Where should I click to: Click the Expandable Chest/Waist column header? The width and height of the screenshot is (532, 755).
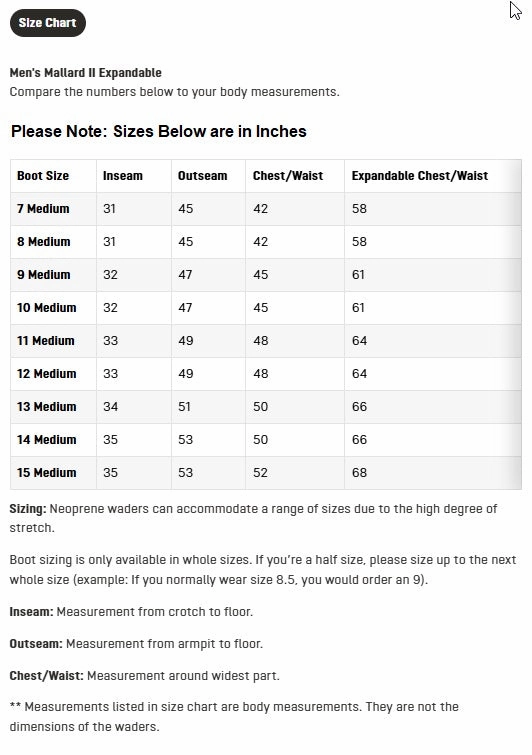tap(420, 176)
